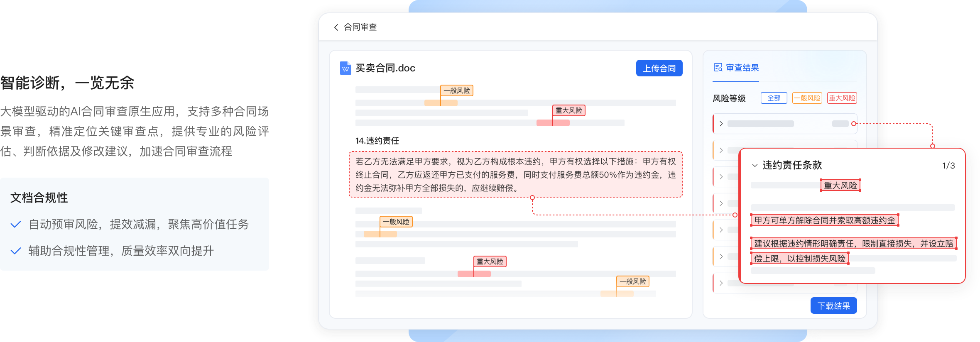The width and height of the screenshot is (980, 342).
Task: Expand the fourth result row chevron
Action: pyautogui.click(x=721, y=203)
